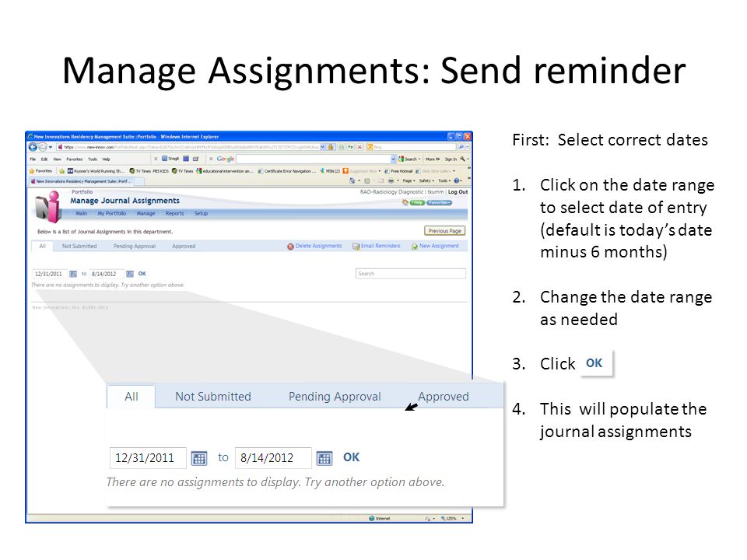Click the Add to Favorites Bar star icon
Screen dimensions: 747x560
[x=62, y=171]
